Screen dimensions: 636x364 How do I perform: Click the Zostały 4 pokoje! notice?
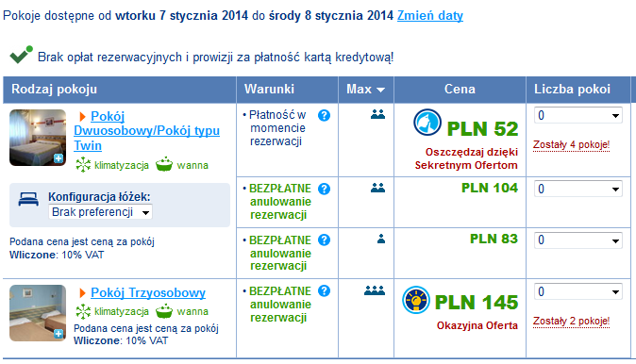[x=571, y=144]
